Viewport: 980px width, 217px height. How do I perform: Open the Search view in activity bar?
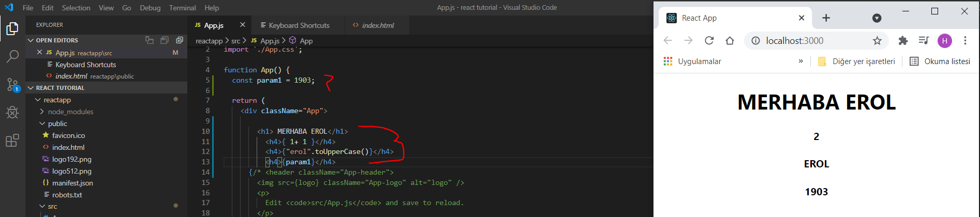12,56
